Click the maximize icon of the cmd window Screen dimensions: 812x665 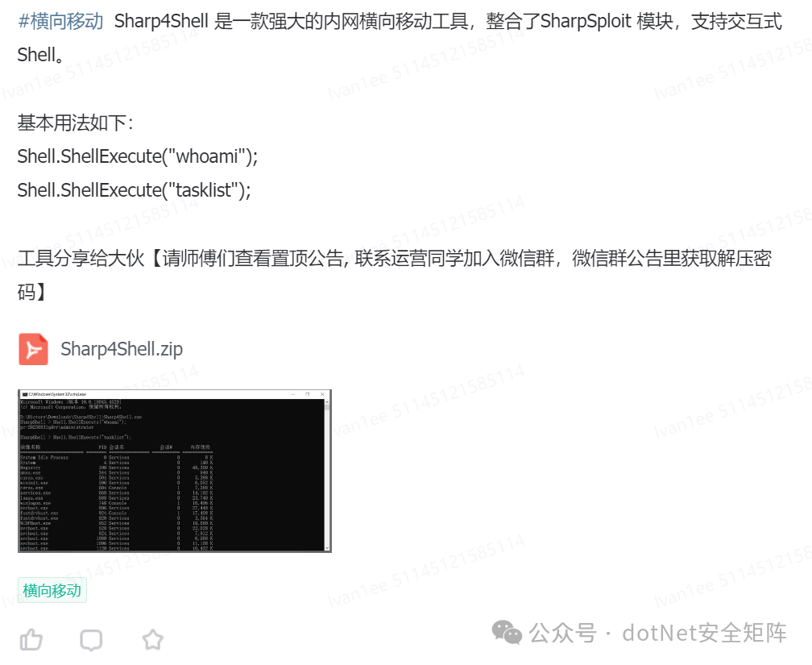pyautogui.click(x=307, y=394)
